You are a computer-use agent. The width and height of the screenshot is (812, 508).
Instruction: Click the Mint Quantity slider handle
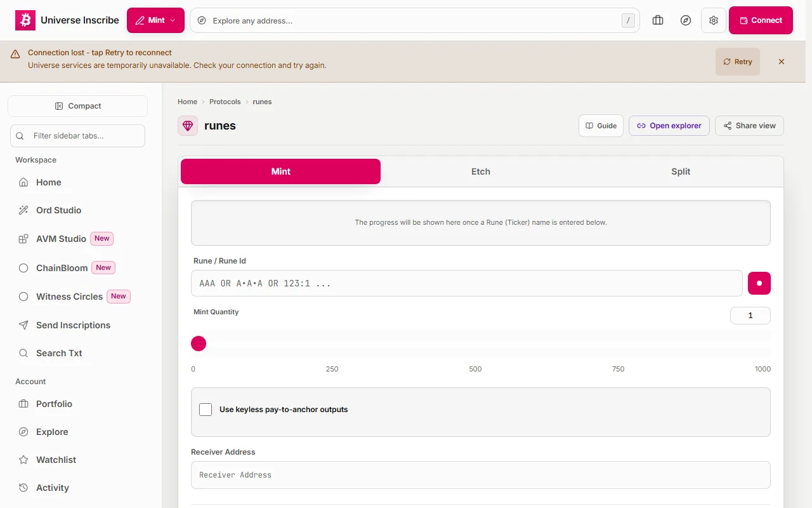(199, 344)
